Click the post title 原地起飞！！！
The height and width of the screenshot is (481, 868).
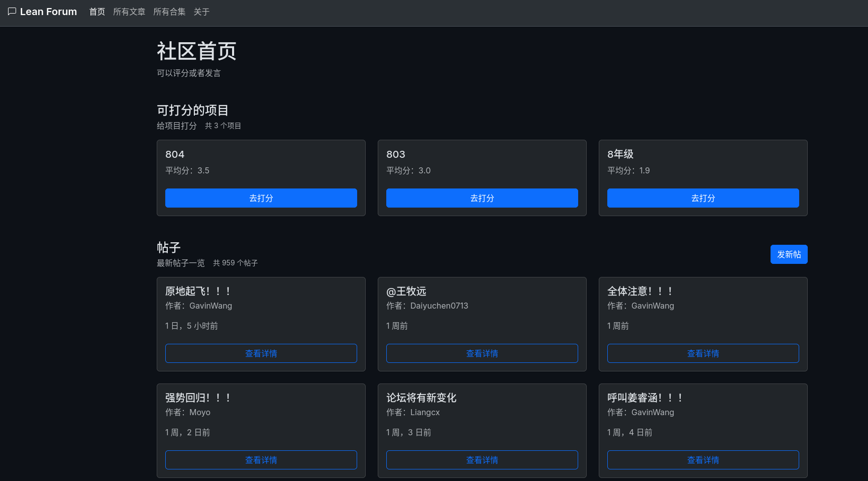tap(199, 291)
